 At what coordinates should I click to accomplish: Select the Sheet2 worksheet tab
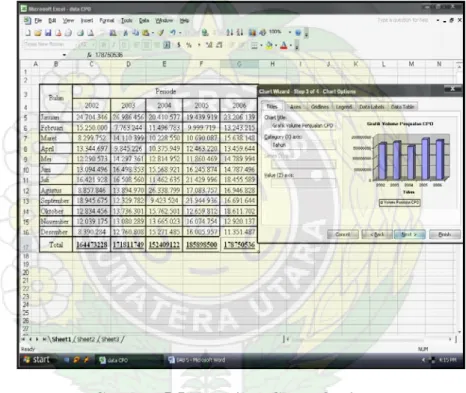[x=86, y=339]
